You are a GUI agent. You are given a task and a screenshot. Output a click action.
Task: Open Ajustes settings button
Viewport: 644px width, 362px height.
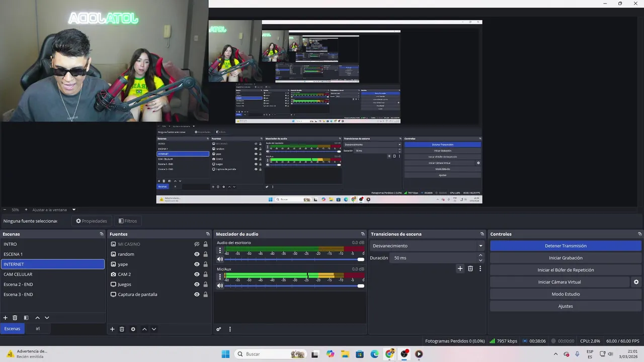coord(566,306)
